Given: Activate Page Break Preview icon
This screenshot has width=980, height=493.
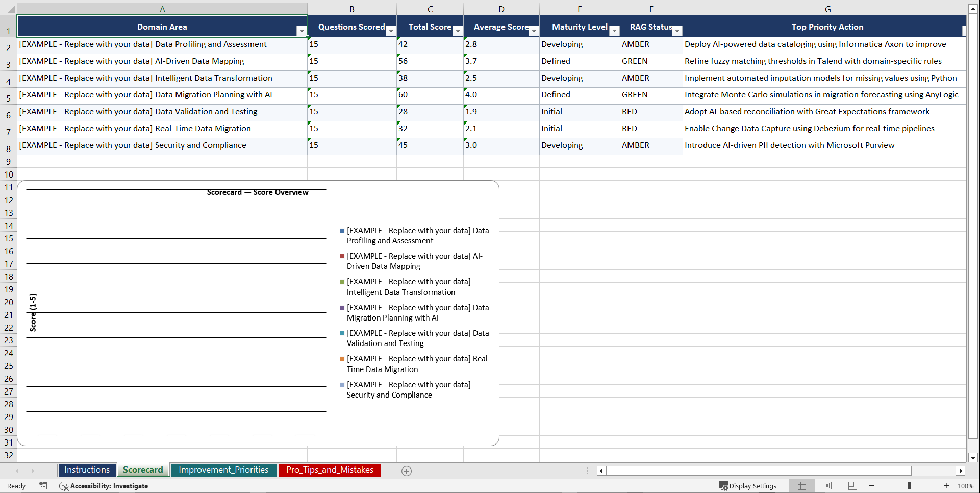Looking at the screenshot, I should coord(852,486).
